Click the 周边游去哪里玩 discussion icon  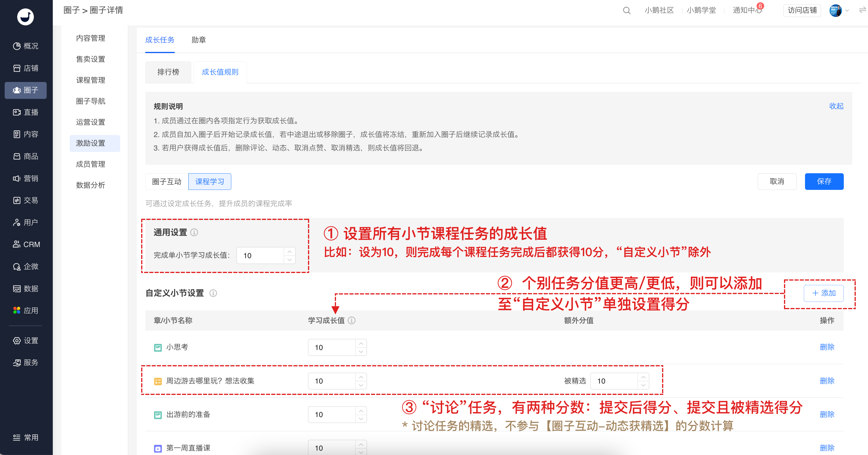point(158,381)
